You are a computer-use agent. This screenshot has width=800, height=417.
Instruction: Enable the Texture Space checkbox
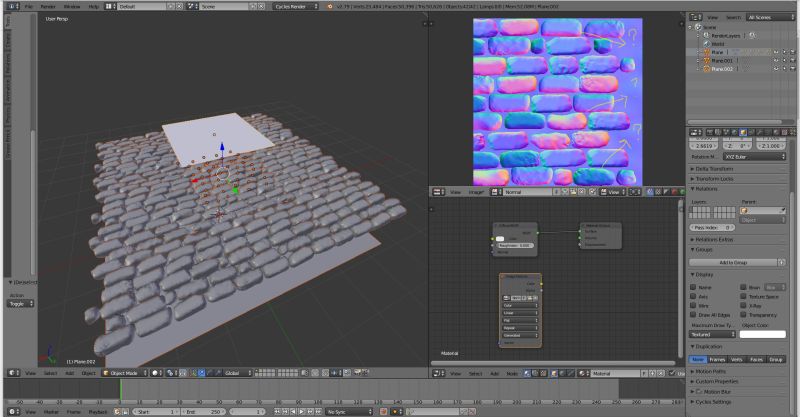743,297
